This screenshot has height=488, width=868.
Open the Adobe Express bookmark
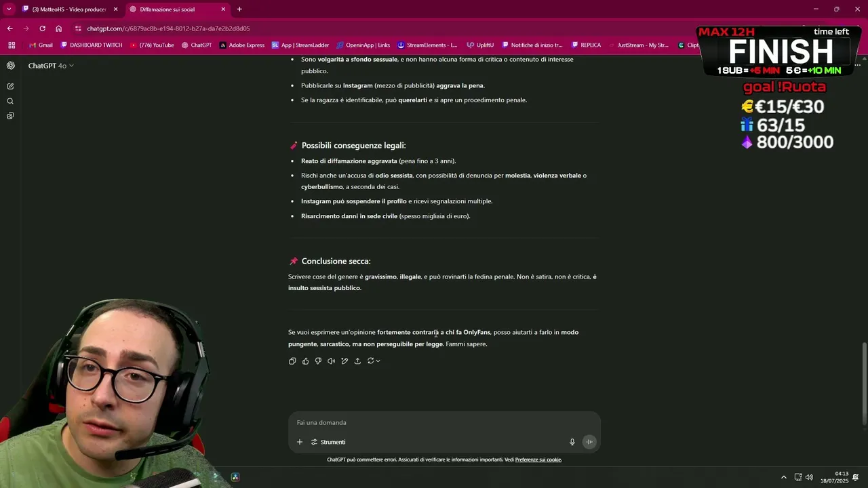click(241, 45)
